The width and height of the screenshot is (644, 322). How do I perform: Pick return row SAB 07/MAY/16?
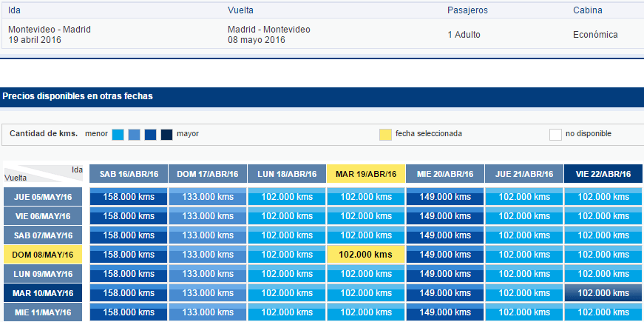(x=43, y=235)
